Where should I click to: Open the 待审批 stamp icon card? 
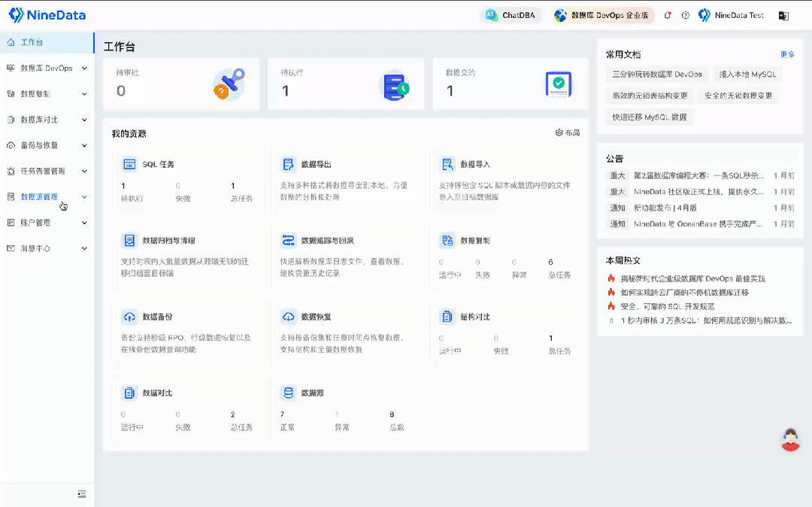(x=229, y=84)
